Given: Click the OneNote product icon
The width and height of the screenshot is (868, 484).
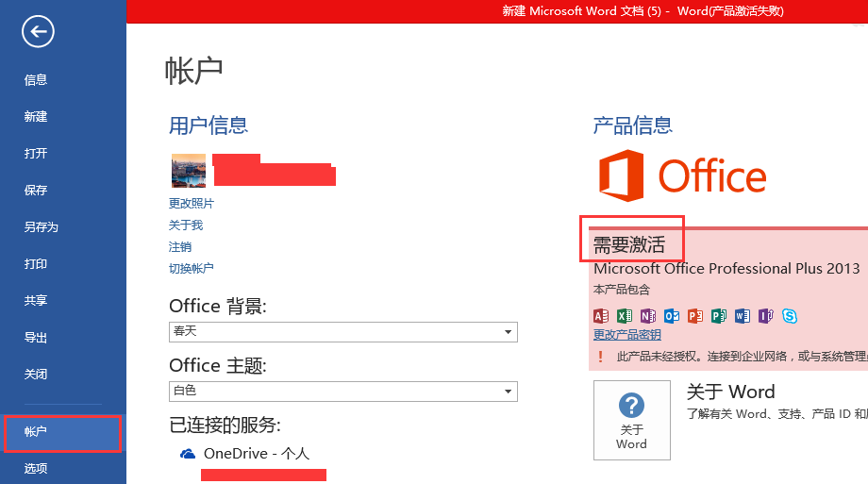Looking at the screenshot, I should coord(648,316).
